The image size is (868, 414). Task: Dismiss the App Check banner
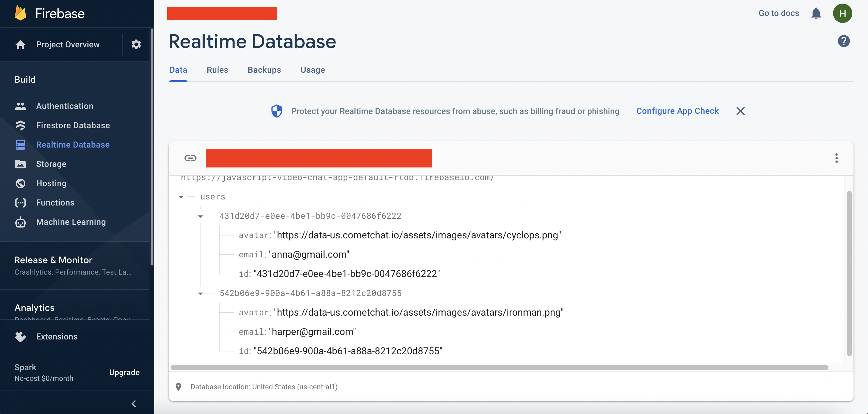point(740,111)
